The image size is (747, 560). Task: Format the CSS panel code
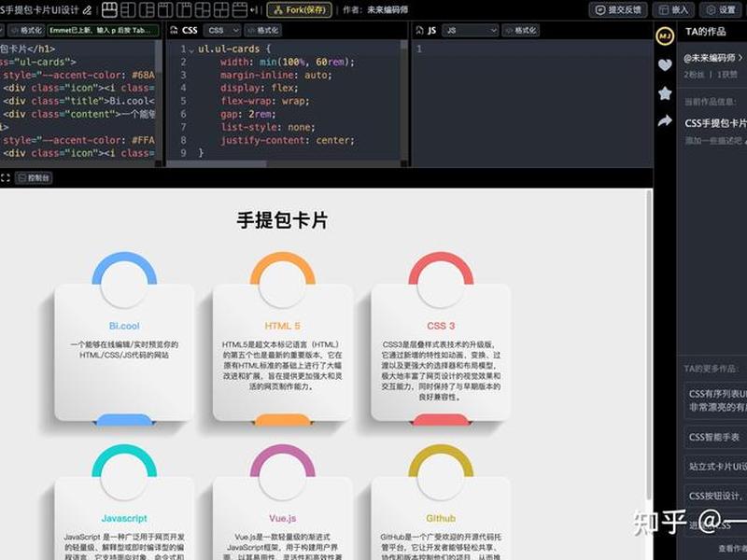click(263, 31)
